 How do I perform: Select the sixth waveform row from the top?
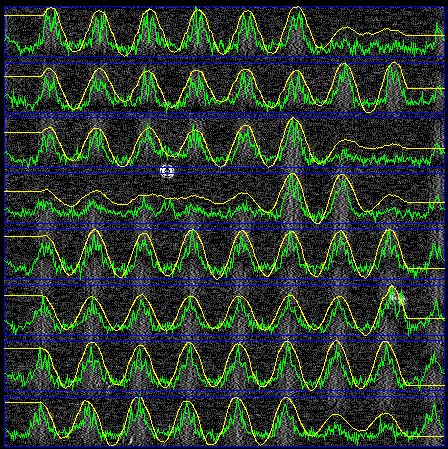224,309
